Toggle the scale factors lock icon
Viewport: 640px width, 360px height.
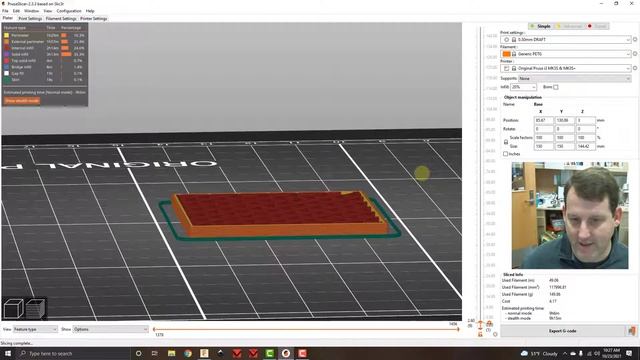506,142
